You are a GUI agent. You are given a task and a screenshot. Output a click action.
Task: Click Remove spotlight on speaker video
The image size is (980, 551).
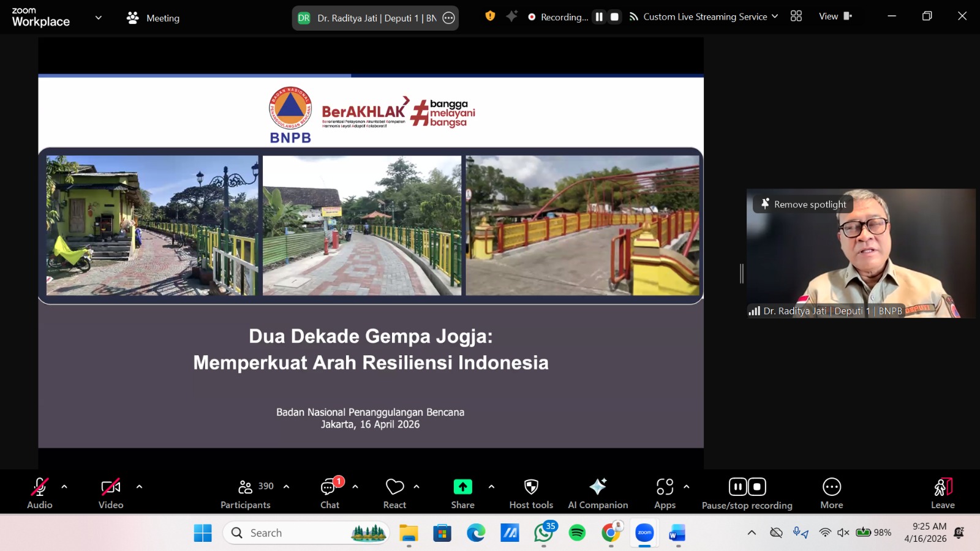[804, 204]
